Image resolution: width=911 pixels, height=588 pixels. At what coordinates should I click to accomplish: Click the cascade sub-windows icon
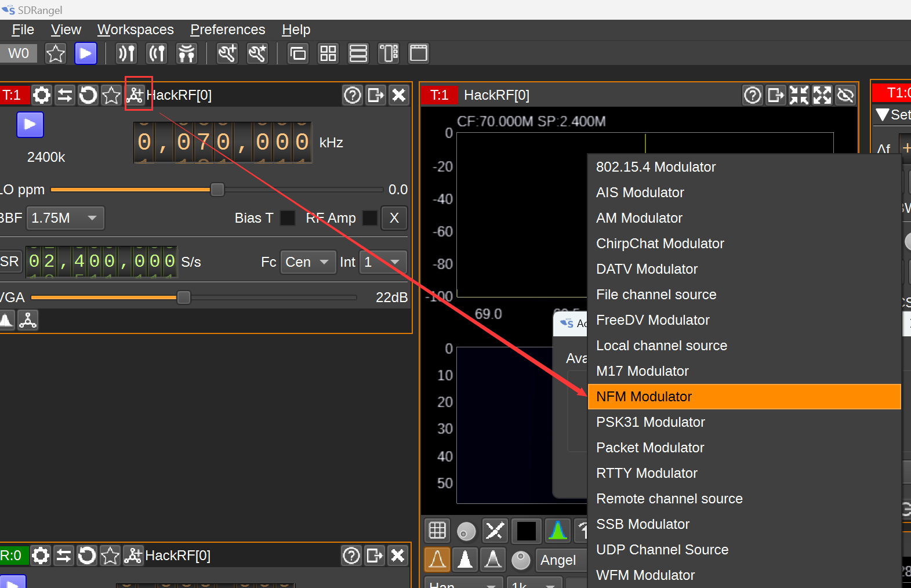(x=298, y=53)
